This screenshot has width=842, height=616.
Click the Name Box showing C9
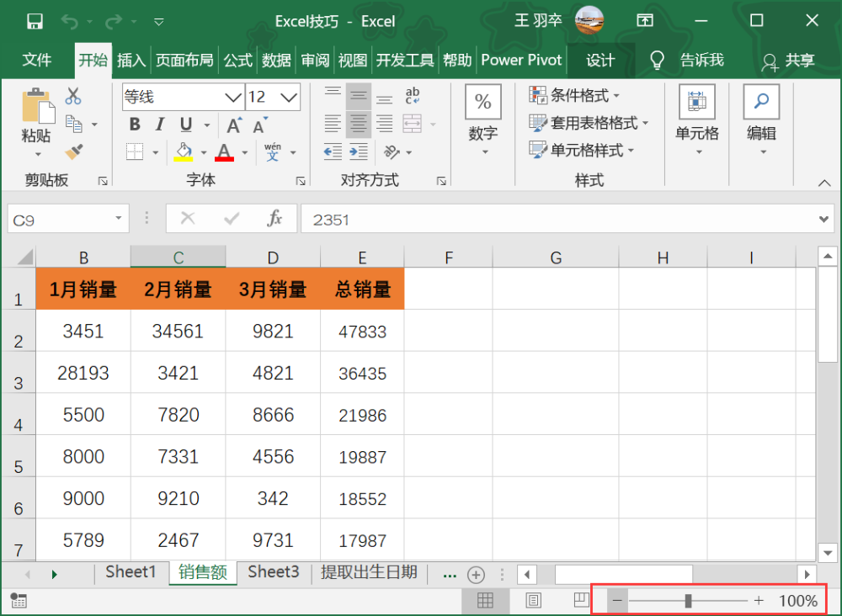click(68, 219)
